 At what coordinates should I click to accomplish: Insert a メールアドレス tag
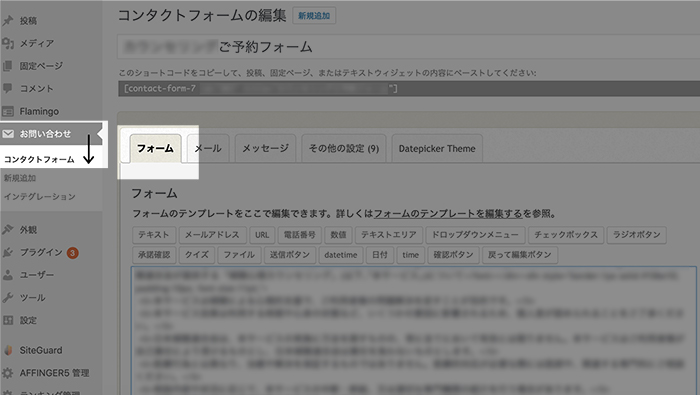pyautogui.click(x=212, y=235)
